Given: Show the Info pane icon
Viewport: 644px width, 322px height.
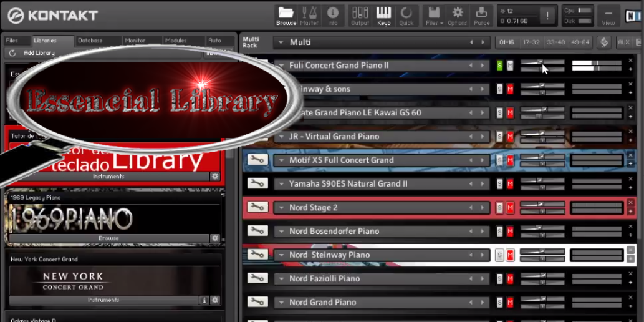Looking at the screenshot, I should click(333, 16).
